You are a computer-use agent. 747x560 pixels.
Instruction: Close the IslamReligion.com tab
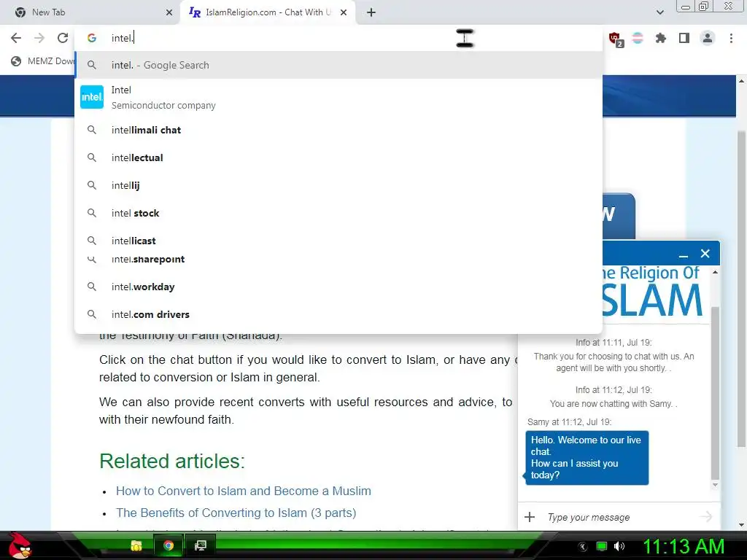(x=344, y=12)
